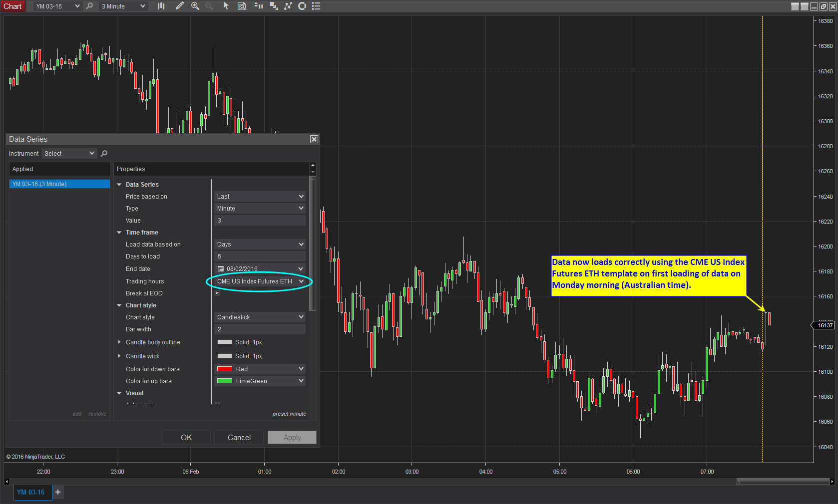Click the second gray link button at top right

[x=805, y=6]
